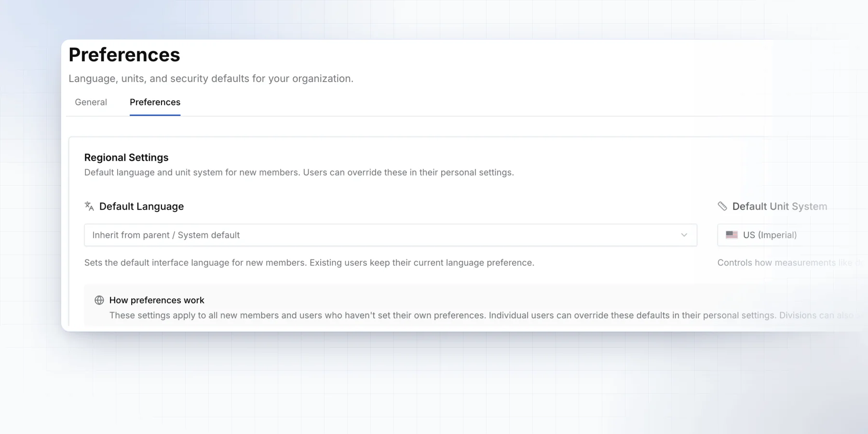Open the Default Language dropdown
The height and width of the screenshot is (434, 868).
click(x=391, y=235)
